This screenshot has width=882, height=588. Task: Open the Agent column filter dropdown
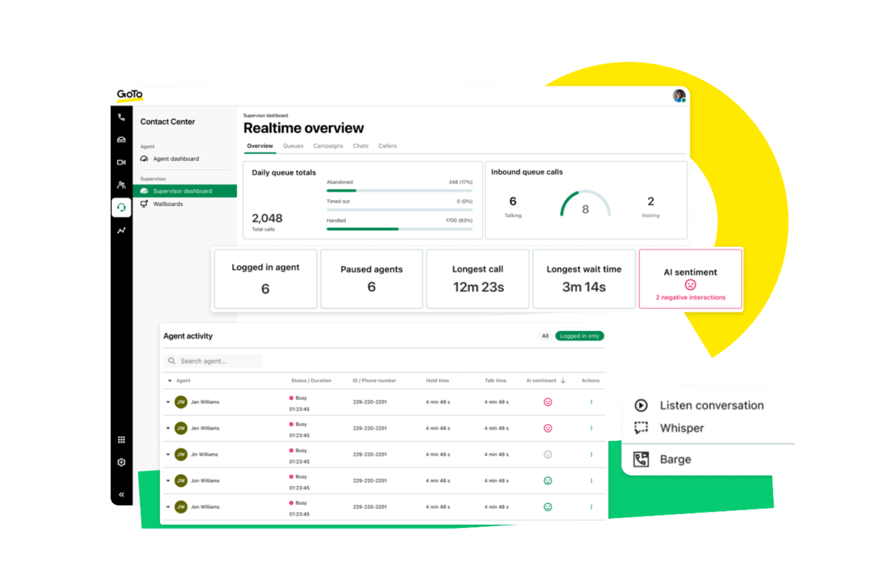pyautogui.click(x=170, y=380)
